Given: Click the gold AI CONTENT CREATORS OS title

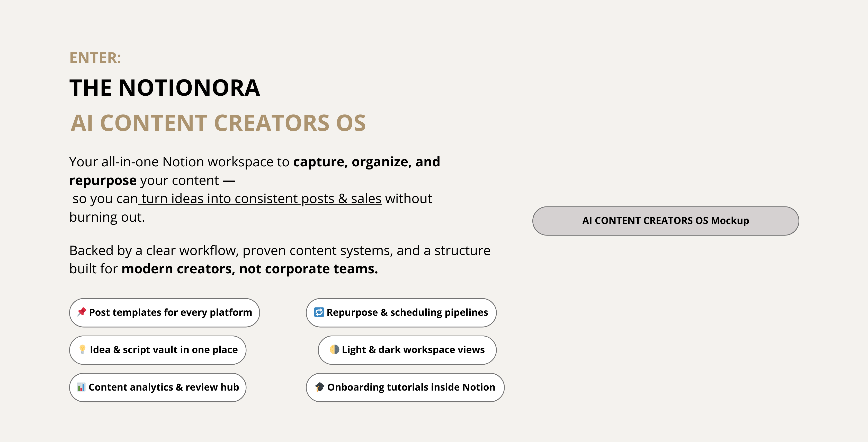Looking at the screenshot, I should (218, 123).
